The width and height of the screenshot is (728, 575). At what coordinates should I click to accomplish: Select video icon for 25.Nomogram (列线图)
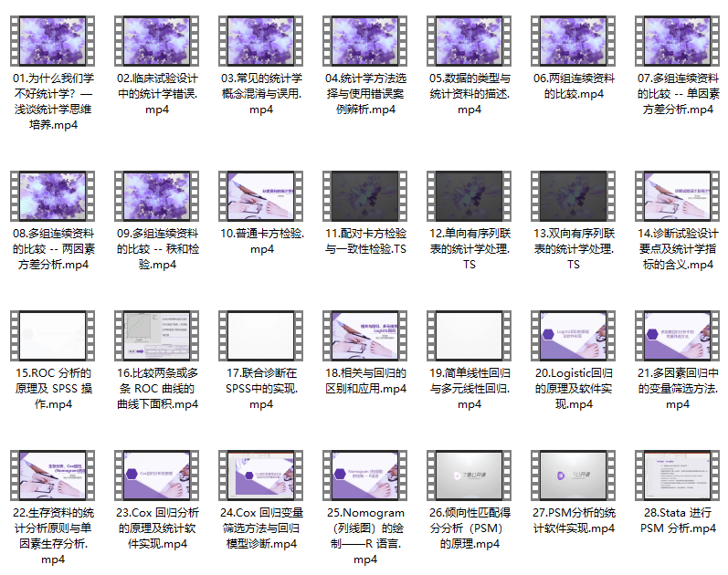click(x=365, y=476)
